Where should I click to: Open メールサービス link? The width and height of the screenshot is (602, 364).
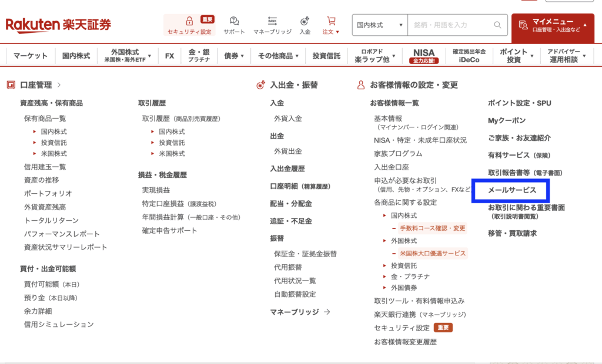tap(512, 190)
